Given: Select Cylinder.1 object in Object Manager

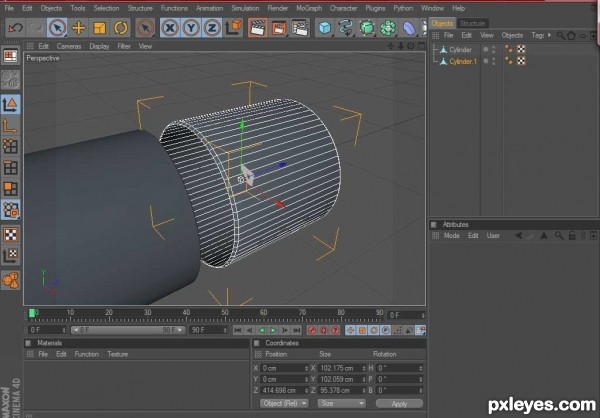Looking at the screenshot, I should click(463, 61).
